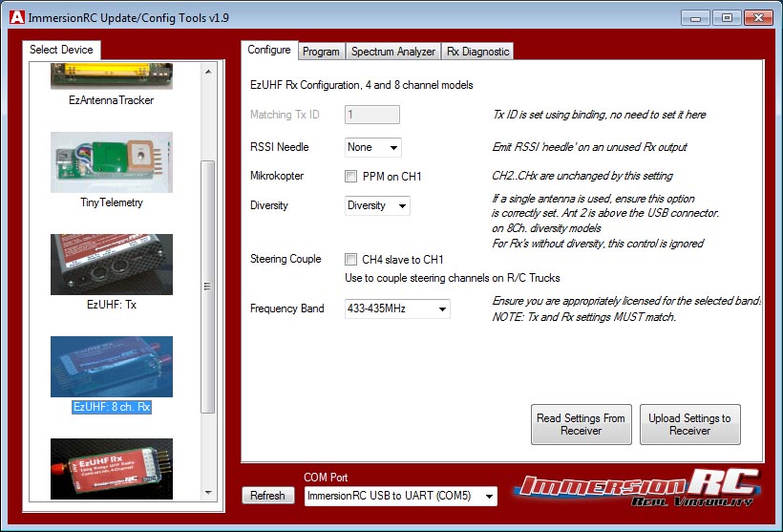Open the Spectrum Analyzer tab
Screen dimensions: 783x532
click(392, 52)
